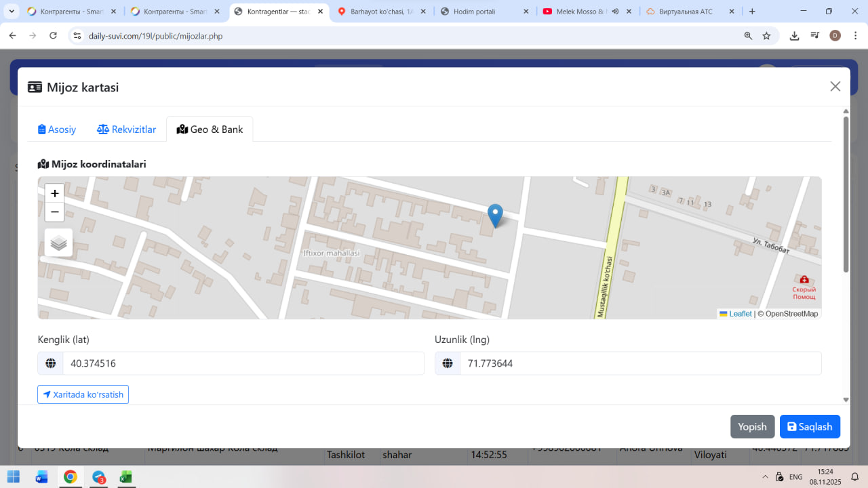This screenshot has height=488, width=868.
Task: Open Microsoft Word from the taskbar
Action: pos(42,476)
